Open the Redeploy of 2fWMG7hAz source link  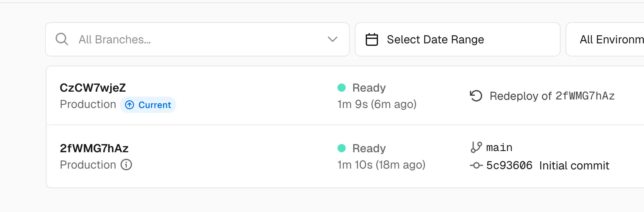point(552,96)
